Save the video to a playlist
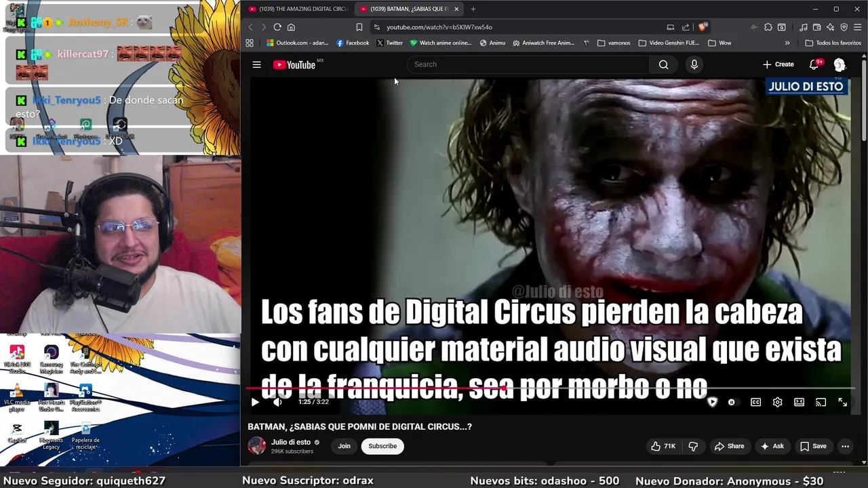 click(x=813, y=446)
